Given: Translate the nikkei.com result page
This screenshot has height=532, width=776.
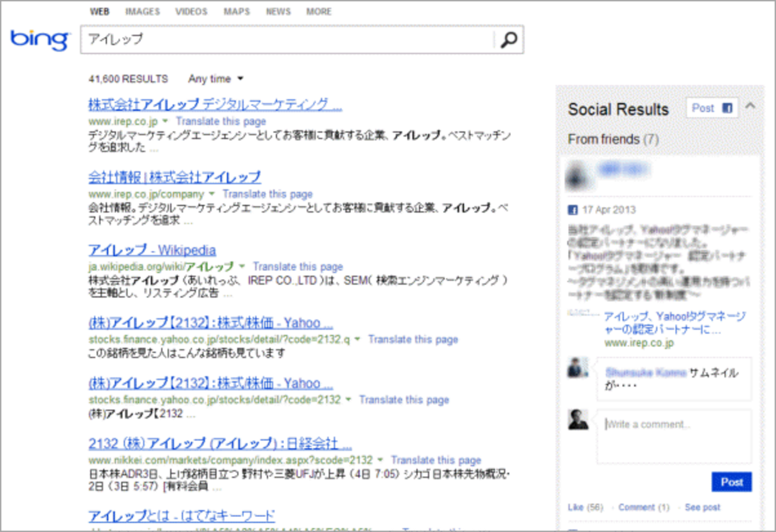Looking at the screenshot, I should click(x=436, y=460).
